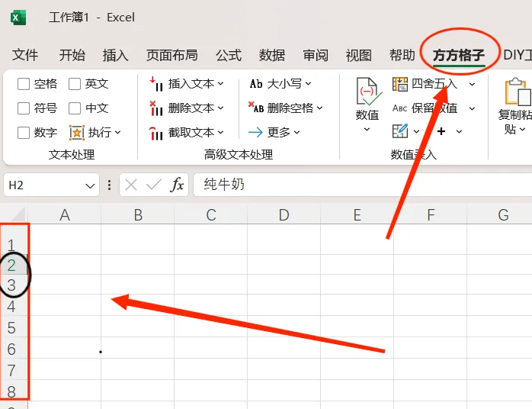Expand the 更多 dropdown arrow
Screen dimensions: 532x409
pos(297,133)
